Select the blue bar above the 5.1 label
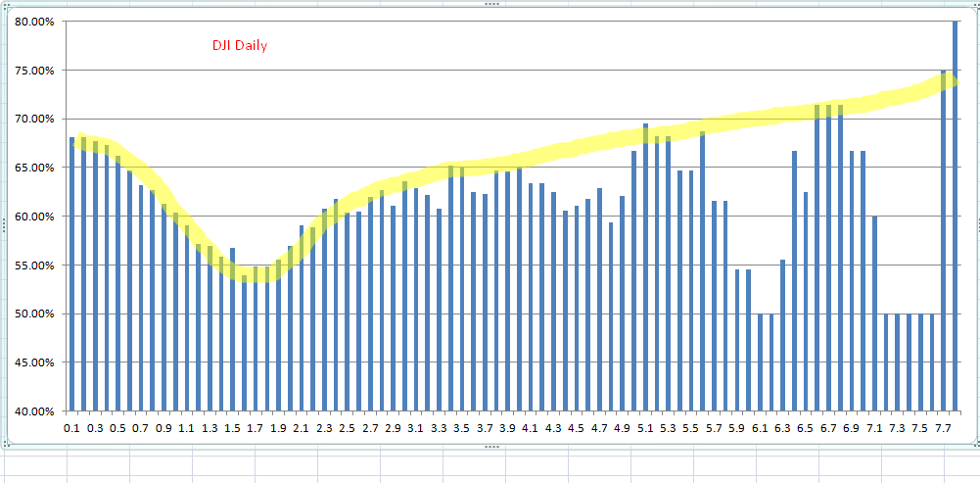980x483 pixels. tap(645, 267)
